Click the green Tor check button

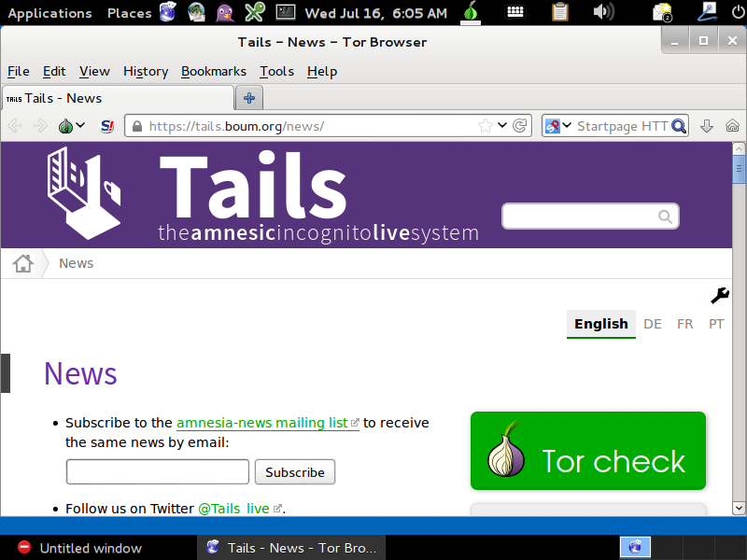point(588,451)
